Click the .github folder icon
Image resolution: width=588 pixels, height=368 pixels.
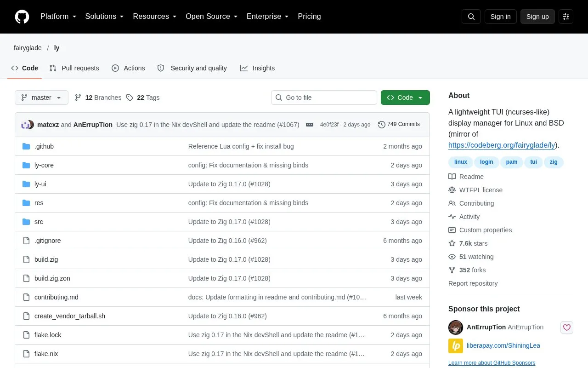click(26, 146)
